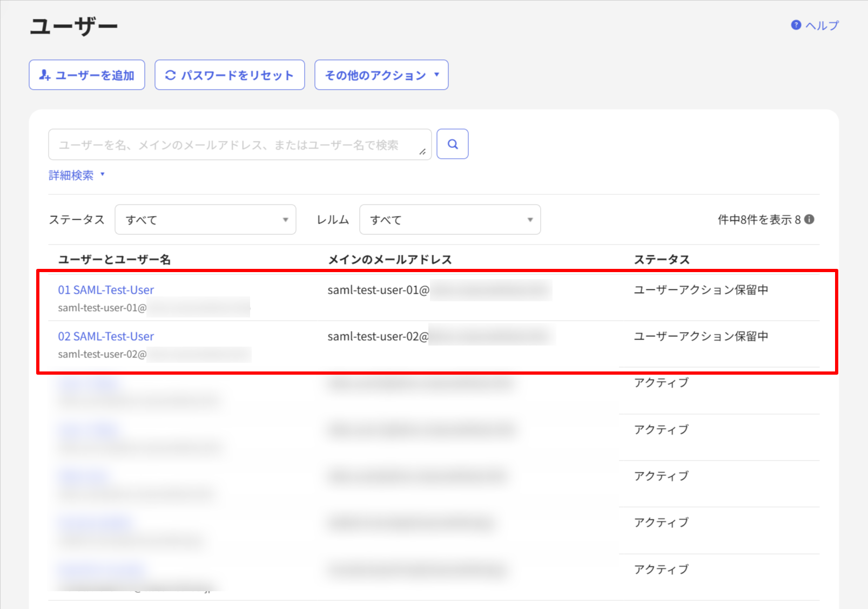
Task: Click the パスワードをリセット button
Action: (229, 75)
